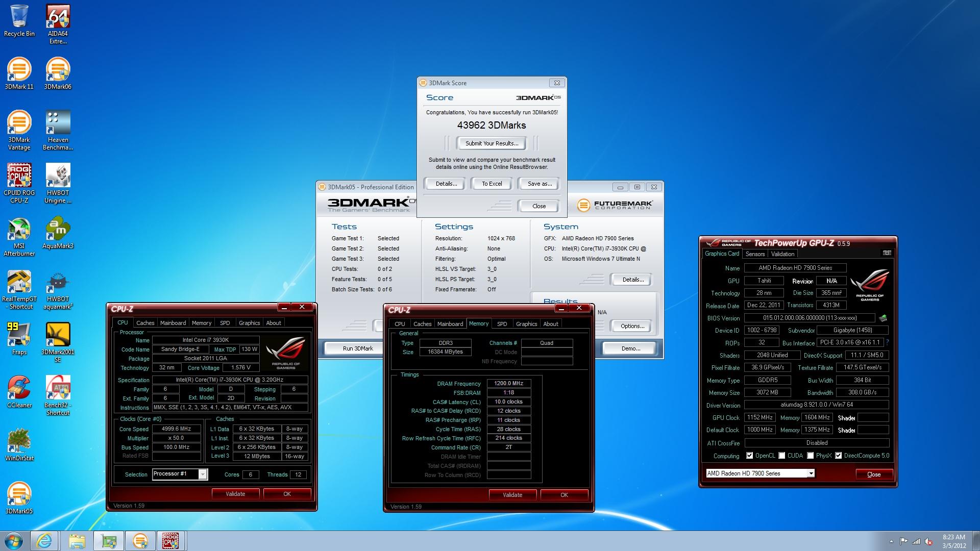Open the 3DMark2001 SE desktop shortcut
The height and width of the screenshot is (551, 980).
pos(58,342)
